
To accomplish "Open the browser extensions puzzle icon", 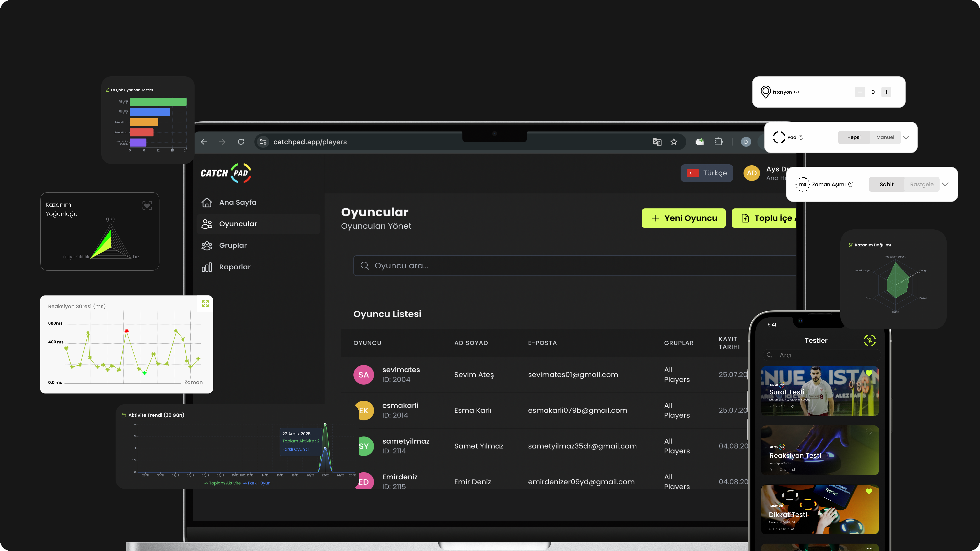I will coord(718,142).
